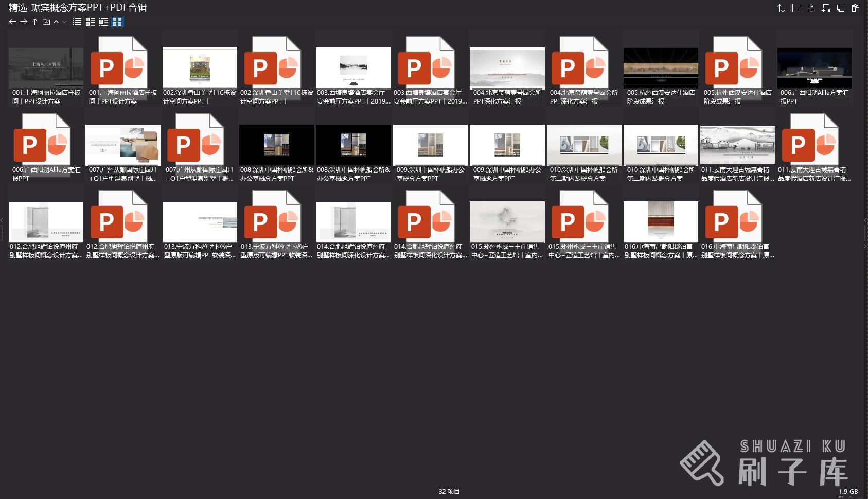The height and width of the screenshot is (499, 868).
Task: Select the large thumbnails grid view
Action: tap(117, 22)
